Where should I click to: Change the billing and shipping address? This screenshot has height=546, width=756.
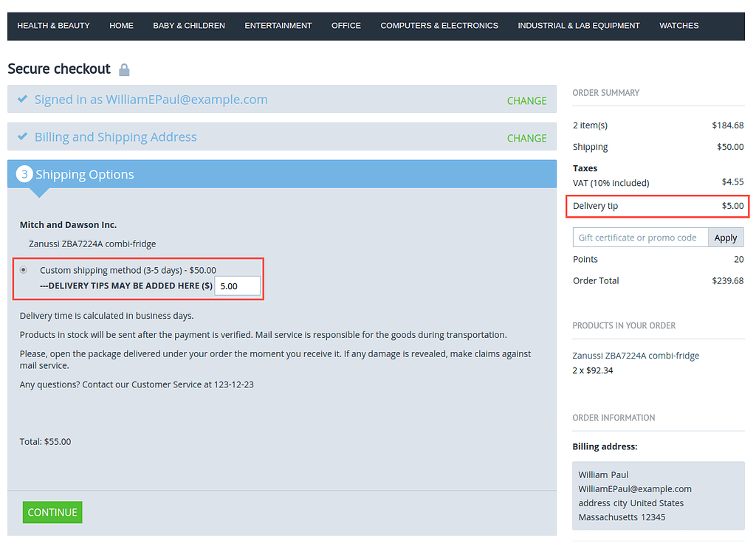pos(526,138)
